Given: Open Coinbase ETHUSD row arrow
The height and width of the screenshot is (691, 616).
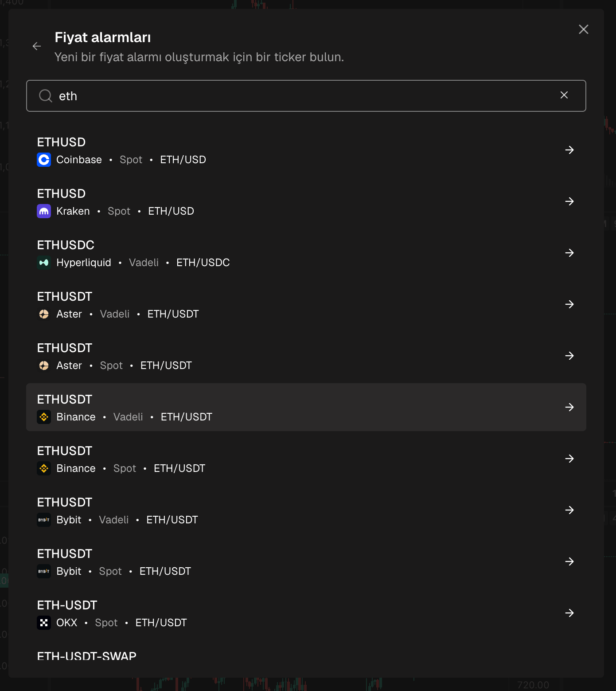Looking at the screenshot, I should pos(570,150).
